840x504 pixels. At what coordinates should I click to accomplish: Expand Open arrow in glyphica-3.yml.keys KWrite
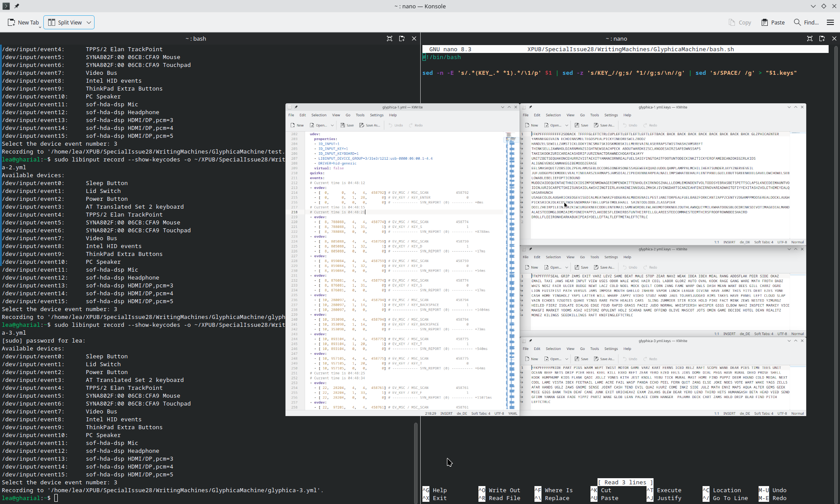(x=567, y=359)
